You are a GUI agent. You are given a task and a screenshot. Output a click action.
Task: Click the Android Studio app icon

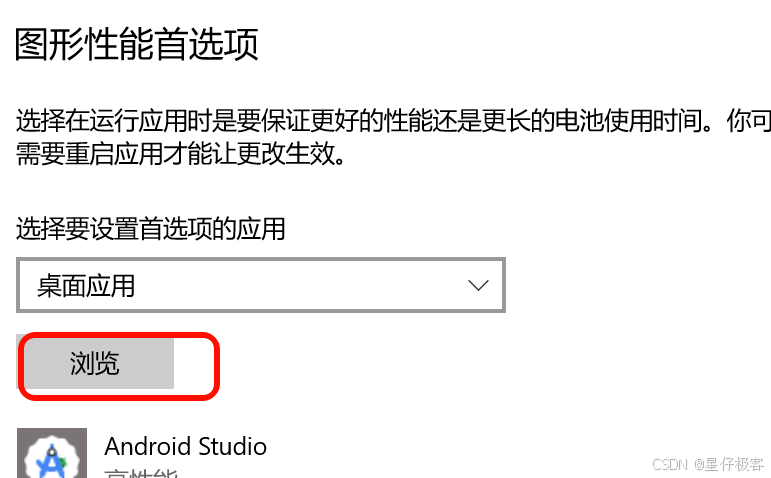(52, 453)
